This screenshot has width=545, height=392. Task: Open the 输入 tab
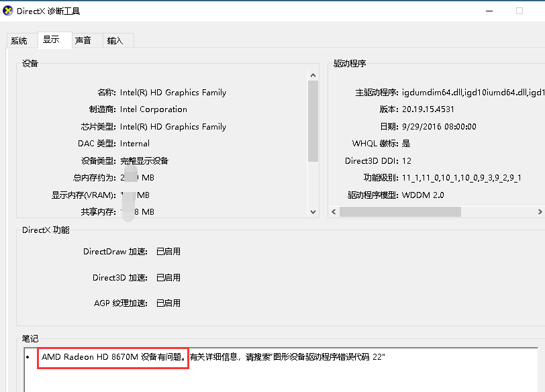[115, 40]
